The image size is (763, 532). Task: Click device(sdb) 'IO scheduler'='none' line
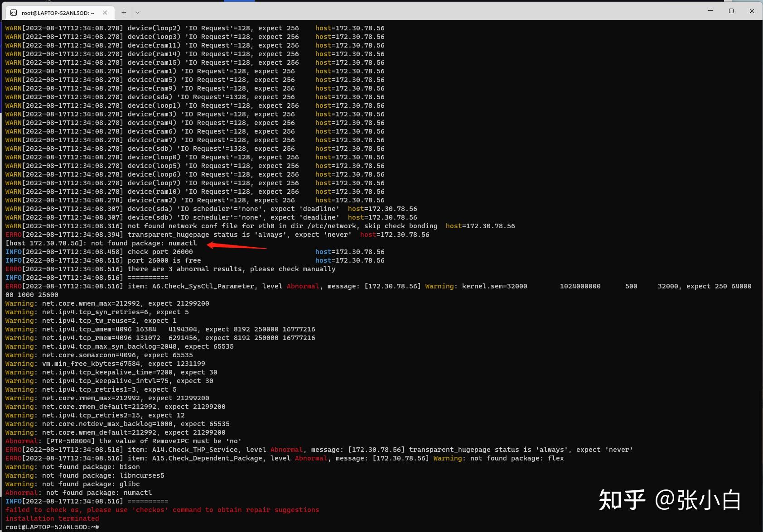[x=211, y=217]
